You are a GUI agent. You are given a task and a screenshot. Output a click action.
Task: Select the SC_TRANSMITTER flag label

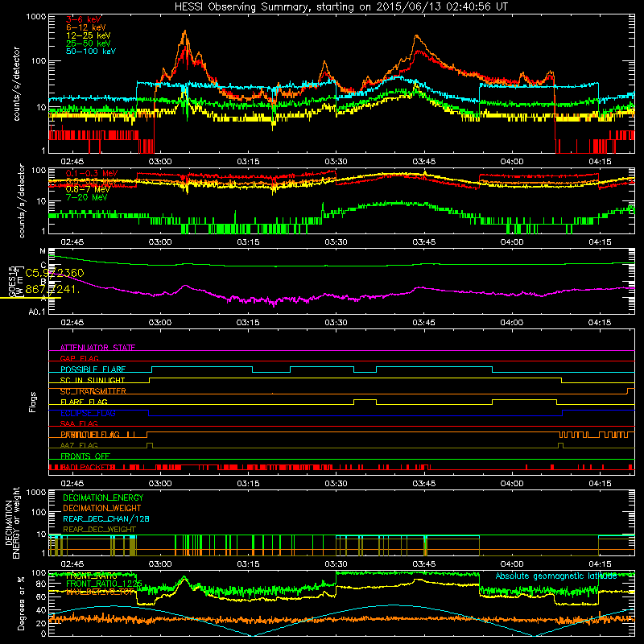[x=93, y=391]
